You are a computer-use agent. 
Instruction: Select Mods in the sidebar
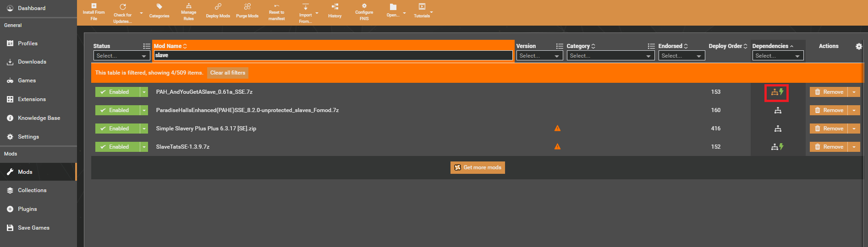pos(38,172)
